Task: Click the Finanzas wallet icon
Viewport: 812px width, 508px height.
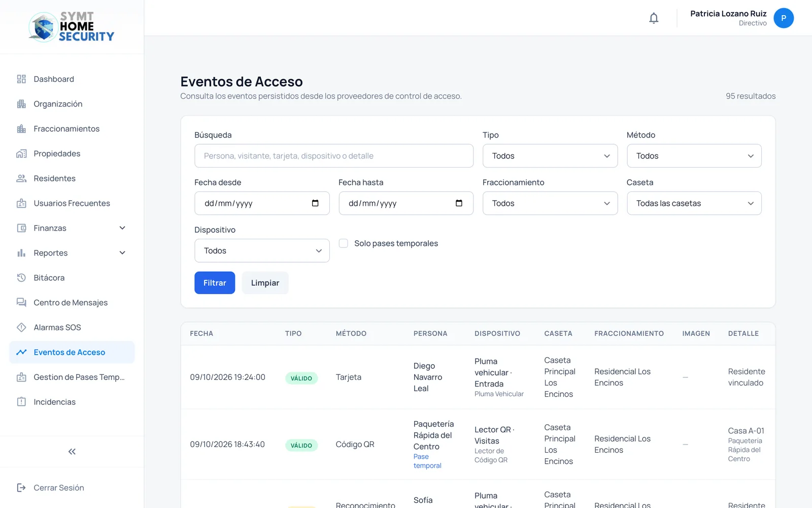Action: [x=21, y=229]
